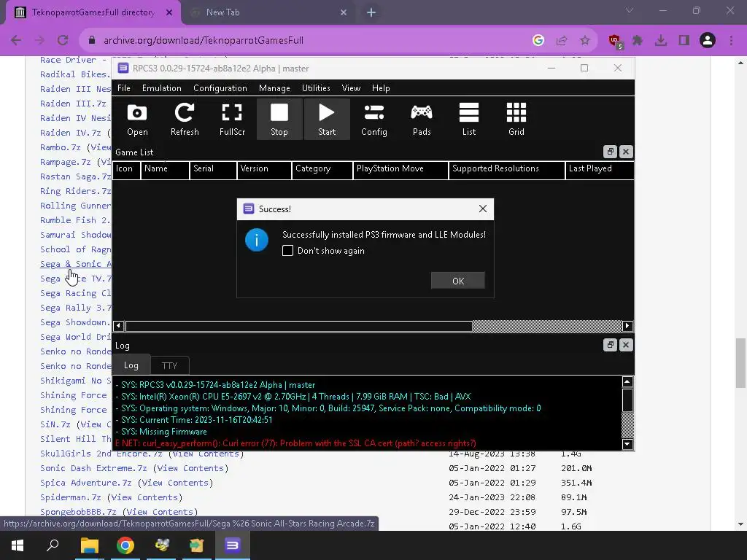
Task: Close the Success dialog with X
Action: [483, 209]
